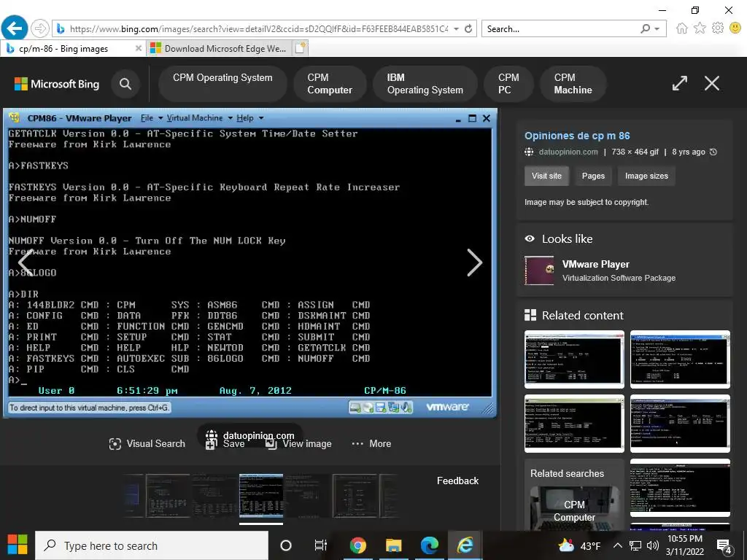Screen dimensions: 747x560
Task: Click the Bing search magnifier button
Action: coord(125,84)
